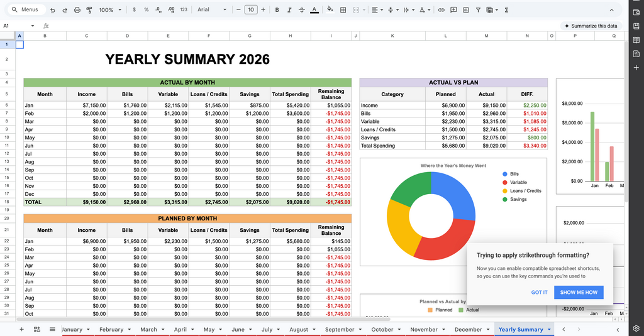This screenshot has height=336, width=644.
Task: Open Functions sigma icon
Action: 506,10
